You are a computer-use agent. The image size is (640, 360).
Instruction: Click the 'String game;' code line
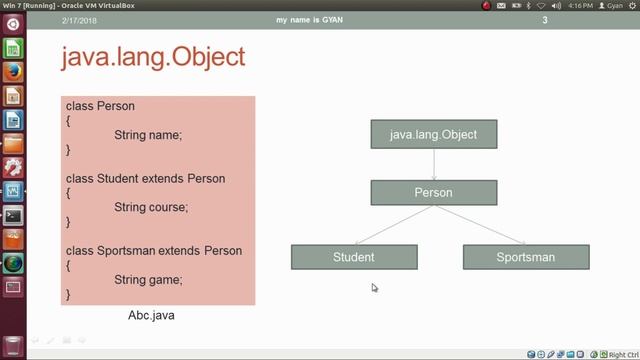click(x=149, y=280)
